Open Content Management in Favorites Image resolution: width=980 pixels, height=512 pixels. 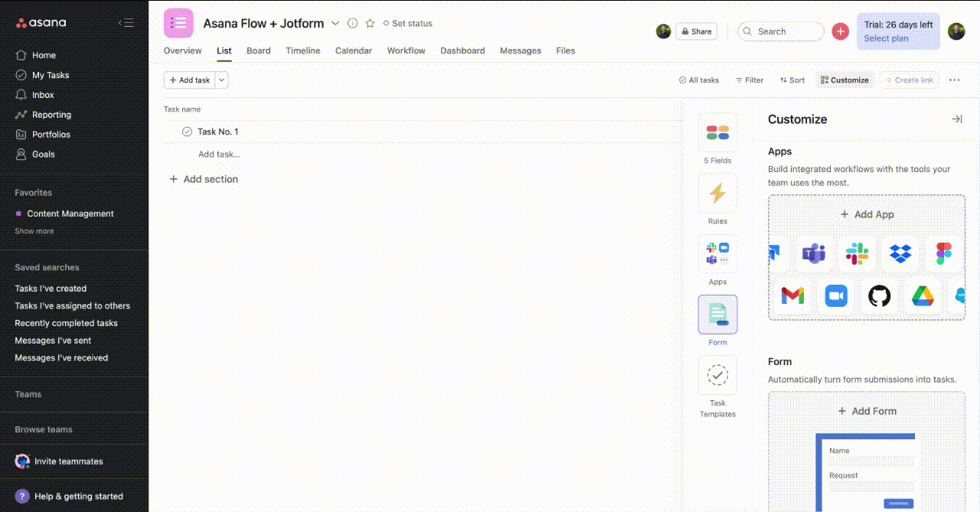pos(70,214)
